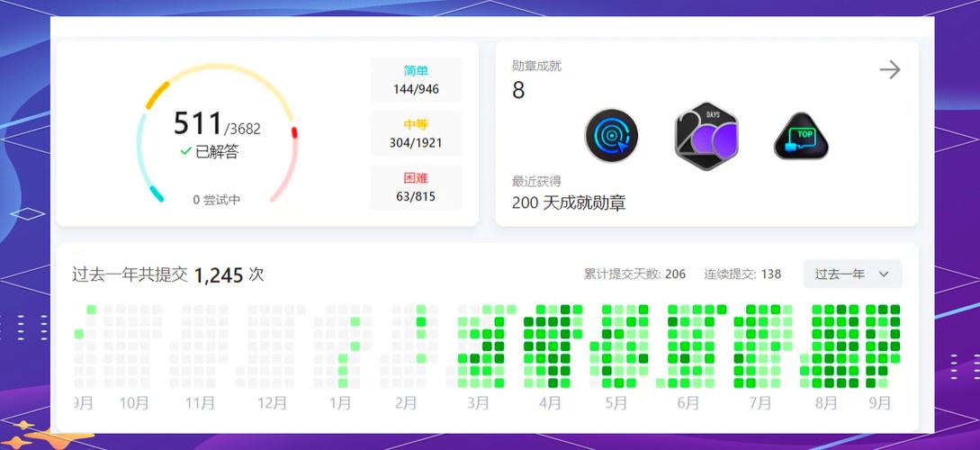This screenshot has width=980, height=450.
Task: Open badge achievements via arrow icon
Action: 890,69
